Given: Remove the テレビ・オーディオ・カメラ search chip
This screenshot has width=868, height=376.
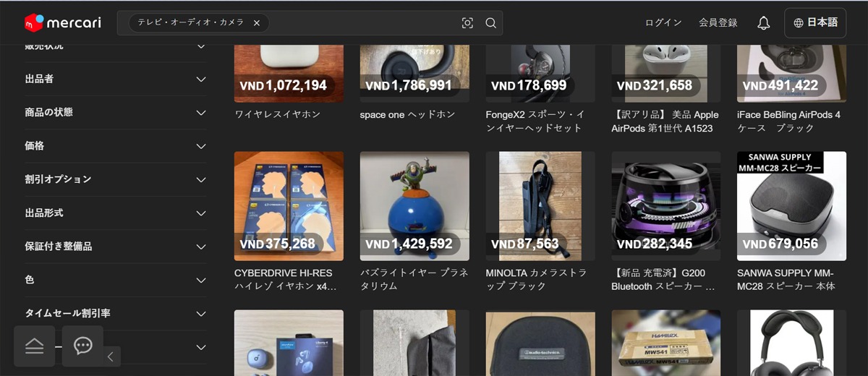Looking at the screenshot, I should 256,23.
